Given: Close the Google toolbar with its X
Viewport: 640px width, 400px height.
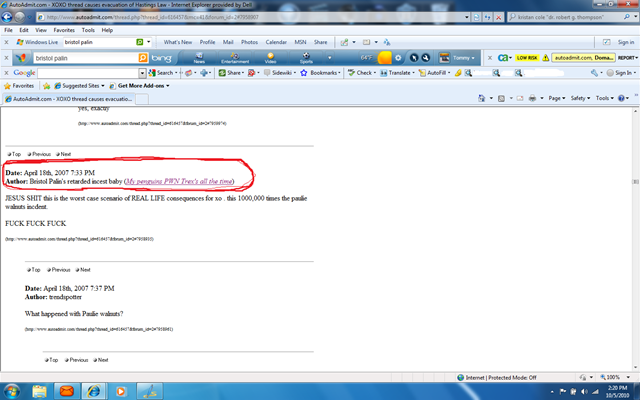Looking at the screenshot, I should [6, 73].
